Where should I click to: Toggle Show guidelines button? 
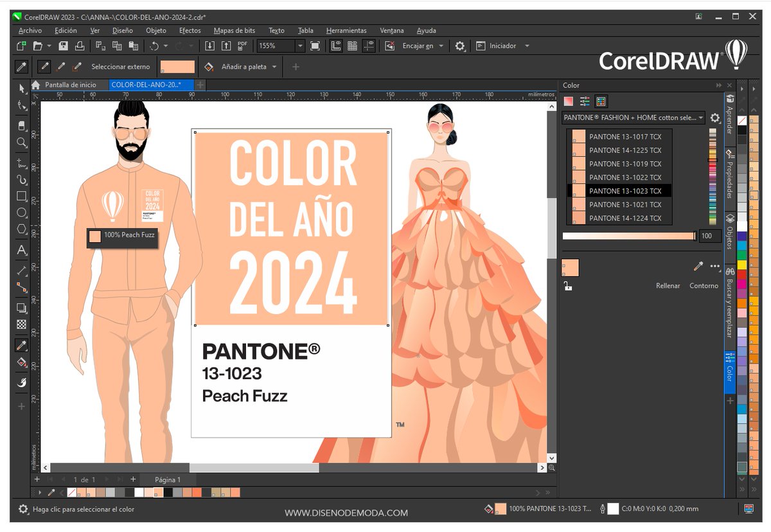coord(369,46)
